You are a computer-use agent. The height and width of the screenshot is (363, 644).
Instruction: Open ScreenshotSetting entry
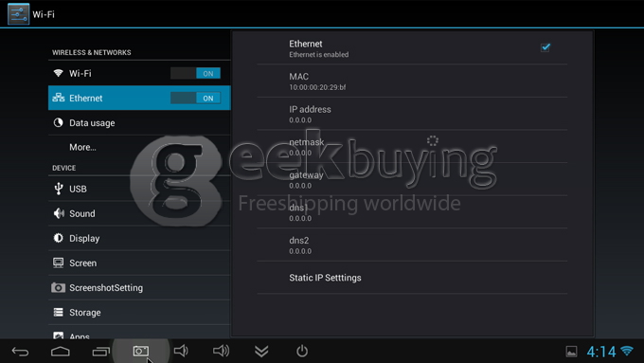pos(139,287)
